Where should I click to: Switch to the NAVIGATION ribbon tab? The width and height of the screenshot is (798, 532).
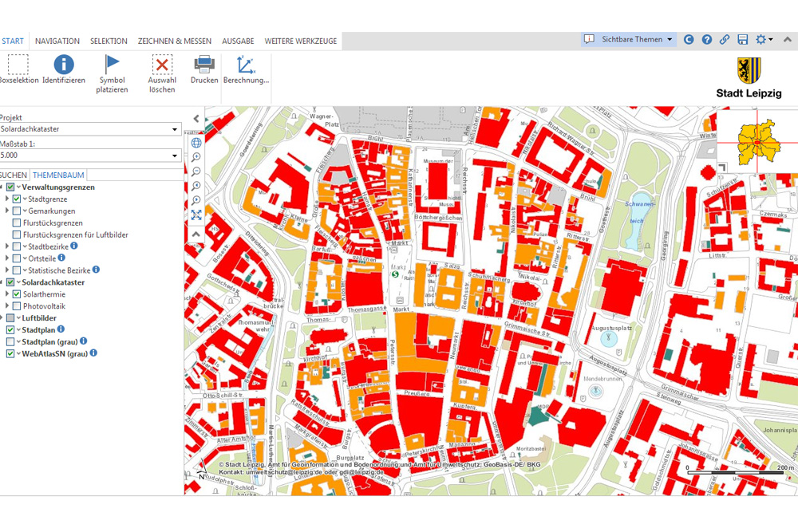(x=57, y=41)
